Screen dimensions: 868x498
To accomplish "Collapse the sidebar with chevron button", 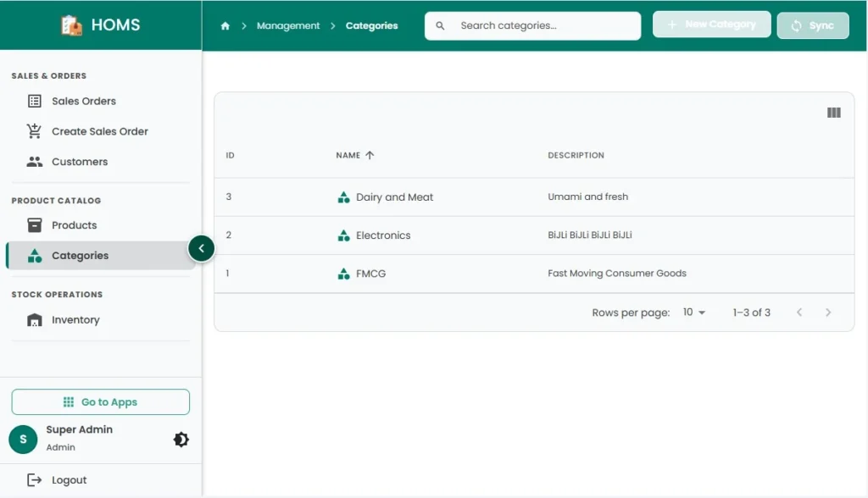I will 201,248.
